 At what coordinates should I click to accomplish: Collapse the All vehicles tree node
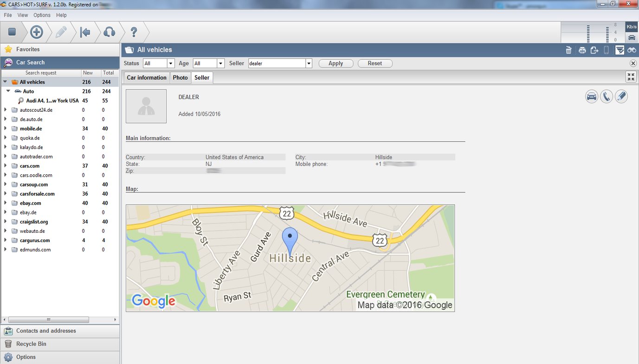click(x=5, y=82)
